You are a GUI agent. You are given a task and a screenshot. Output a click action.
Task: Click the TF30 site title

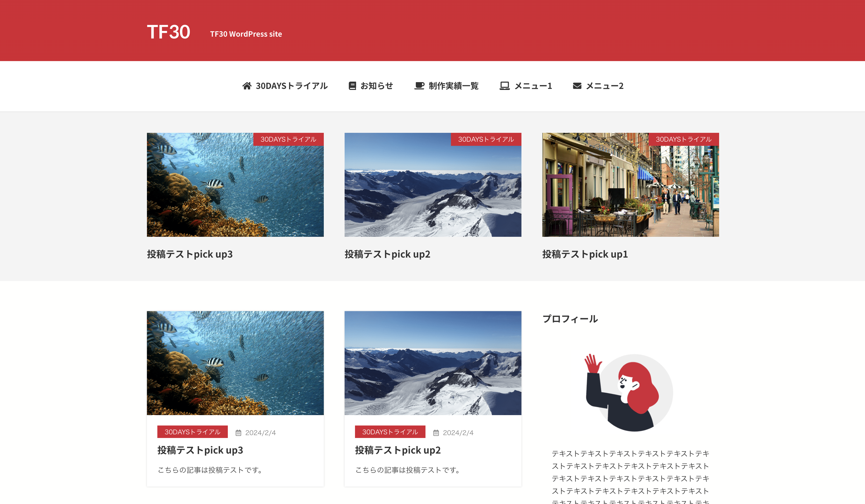tap(169, 32)
